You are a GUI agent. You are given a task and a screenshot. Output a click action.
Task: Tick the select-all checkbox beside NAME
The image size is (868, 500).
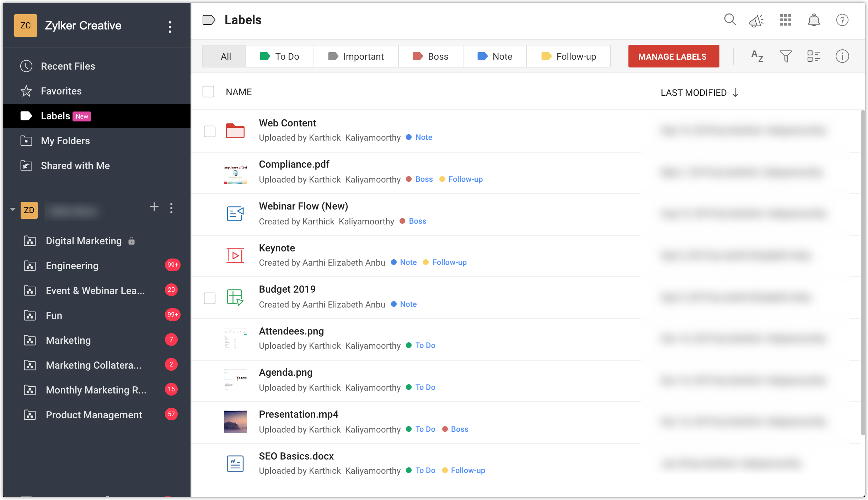(x=208, y=92)
